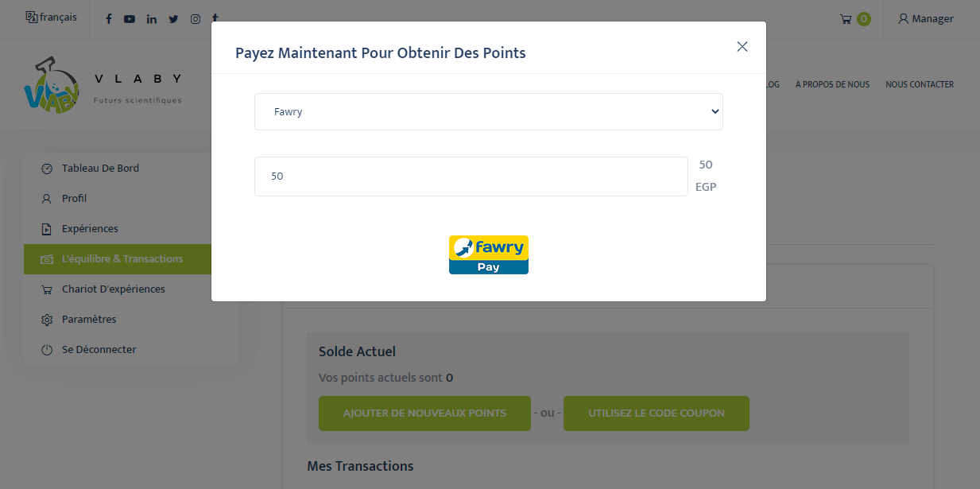The image size is (980, 489).
Task: Click the points amount input field
Action: point(471,177)
